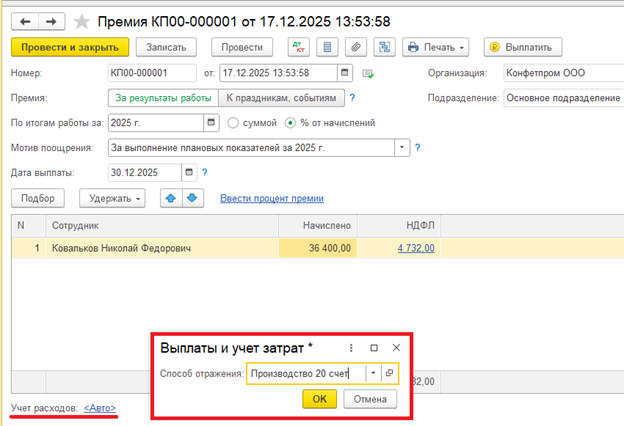Add document to favorites with star icon
Viewport: 624px width, 426px height.
[x=82, y=21]
